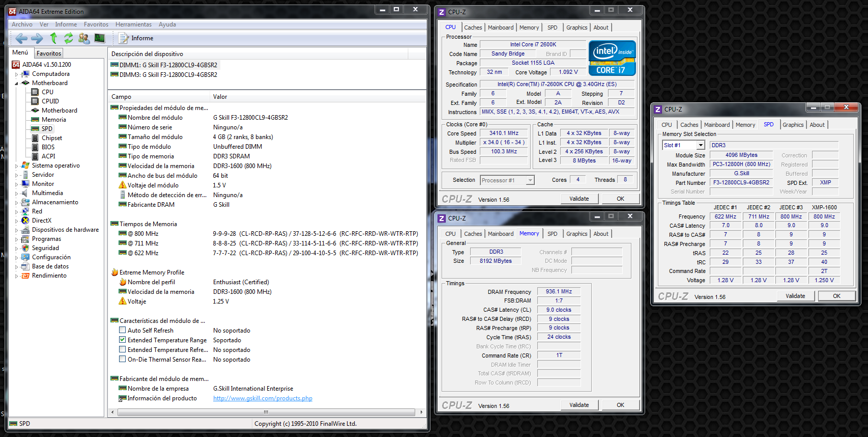
Task: Click Validate in the Memory CPU-Z window
Action: pyautogui.click(x=579, y=405)
